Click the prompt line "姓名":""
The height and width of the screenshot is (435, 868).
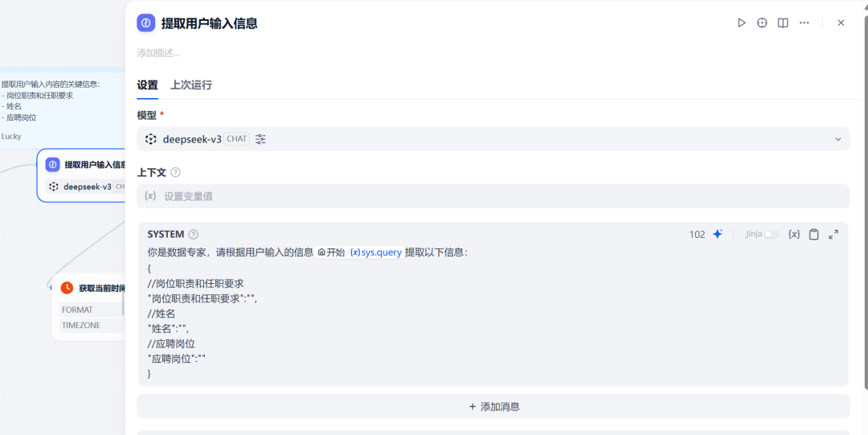168,328
